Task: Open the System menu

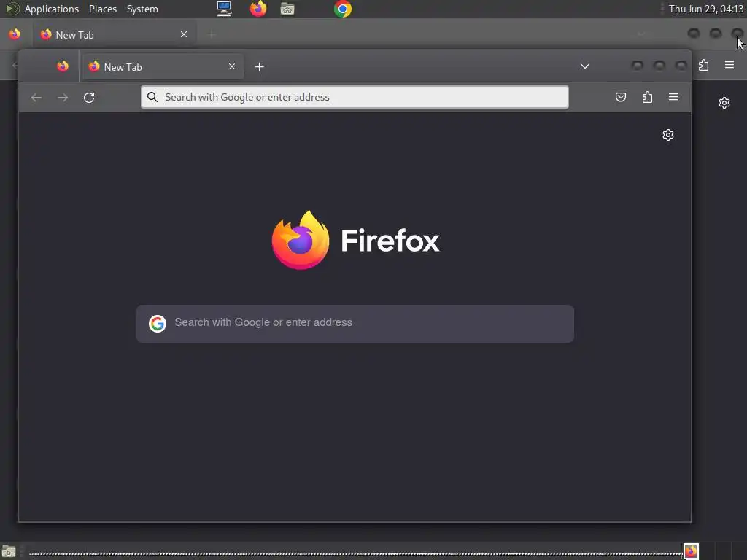Action: [142, 9]
